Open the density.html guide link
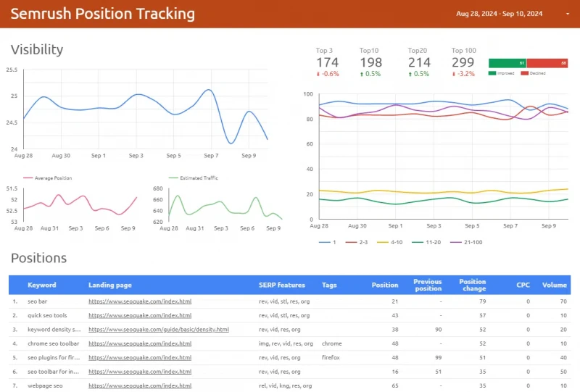Screen dimensions: 580x392 (x=158, y=330)
